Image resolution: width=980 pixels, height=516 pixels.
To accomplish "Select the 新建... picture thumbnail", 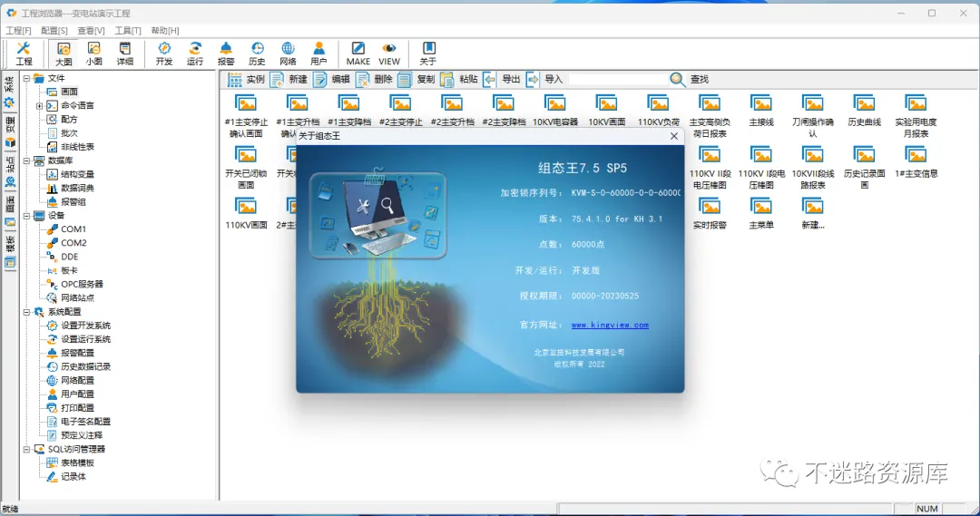I will point(812,214).
